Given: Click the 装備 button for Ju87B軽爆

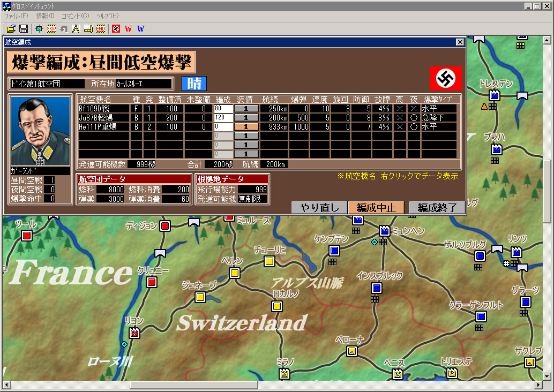Looking at the screenshot, I should pyautogui.click(x=246, y=118).
